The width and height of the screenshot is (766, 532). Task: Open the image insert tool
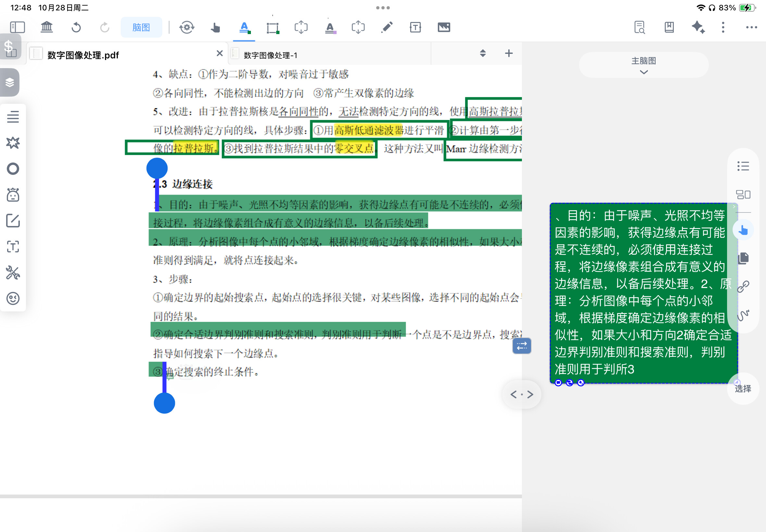tap(444, 27)
